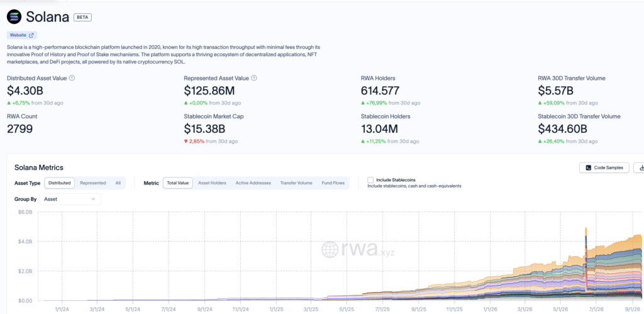Show info for Distributed Asset Value
Screen dimensions: 644x314
pos(72,78)
